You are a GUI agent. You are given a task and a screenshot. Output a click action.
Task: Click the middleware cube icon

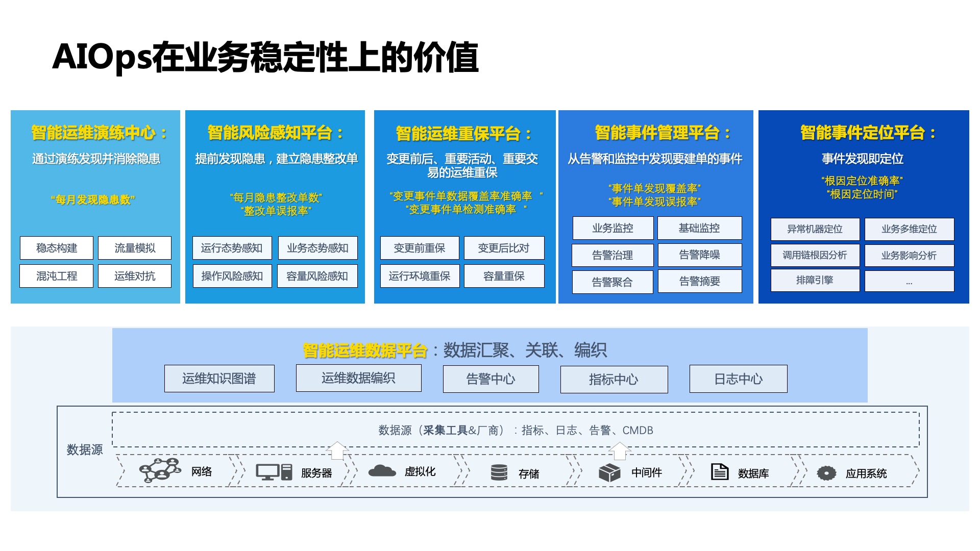[609, 473]
